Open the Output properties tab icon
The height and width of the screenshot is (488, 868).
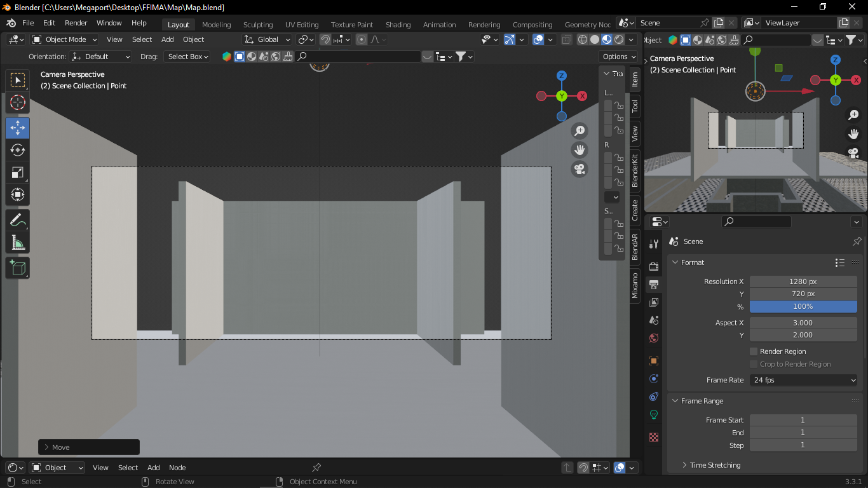click(654, 284)
